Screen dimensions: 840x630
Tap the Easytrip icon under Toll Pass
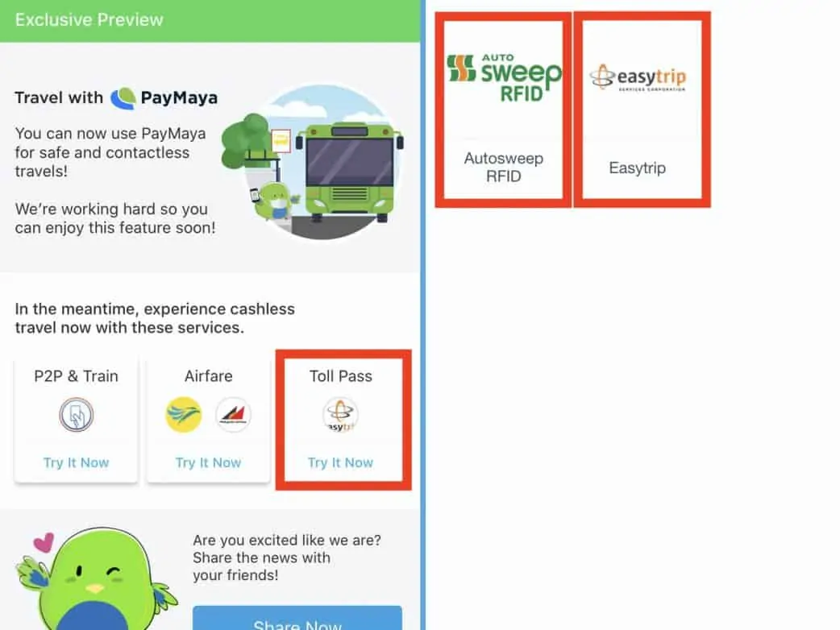341,414
